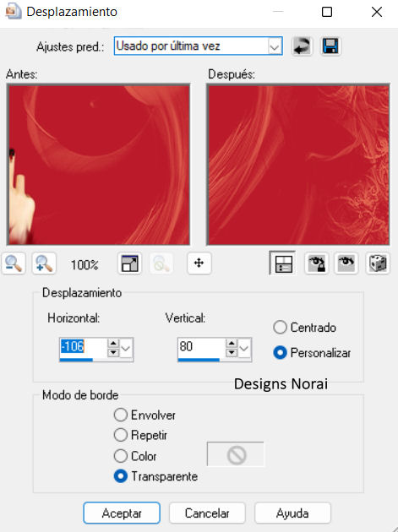
Task: Toggle the show/hide previews icon
Action: click(282, 263)
